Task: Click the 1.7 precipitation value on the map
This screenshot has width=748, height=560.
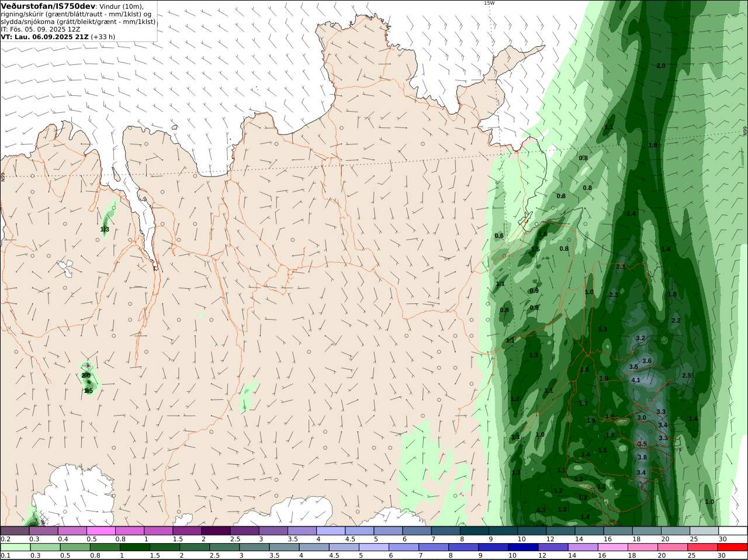Action: coord(583,403)
